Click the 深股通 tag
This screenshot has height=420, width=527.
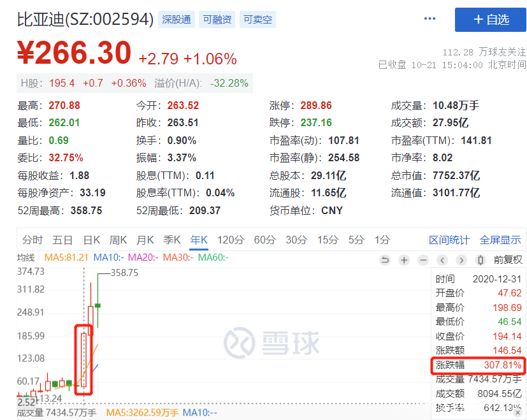pyautogui.click(x=177, y=20)
